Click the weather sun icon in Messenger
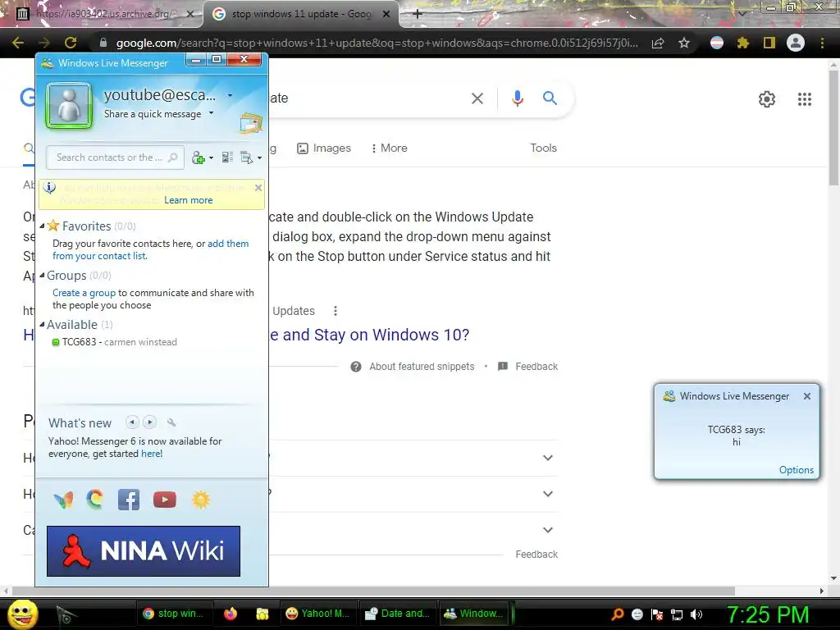This screenshot has height=630, width=840. [x=201, y=500]
